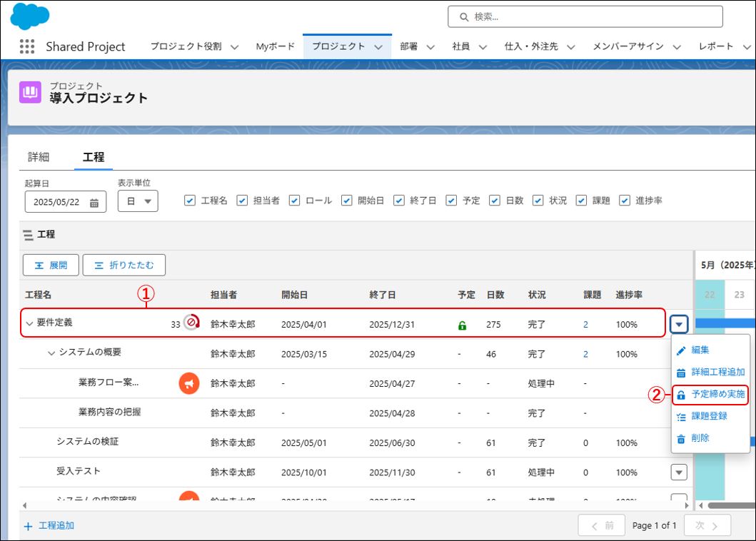The image size is (756, 541).
Task: Uncheck the 工程名 column checkbox
Action: point(190,201)
